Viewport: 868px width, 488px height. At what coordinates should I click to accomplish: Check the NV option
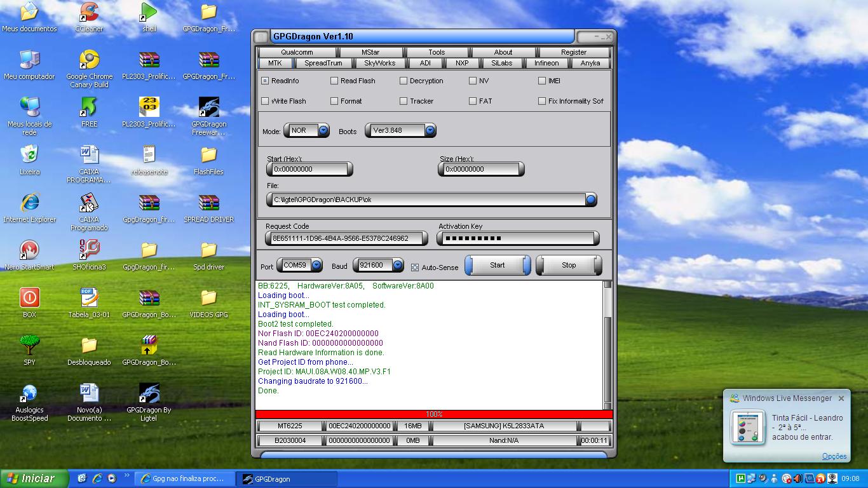coord(473,81)
